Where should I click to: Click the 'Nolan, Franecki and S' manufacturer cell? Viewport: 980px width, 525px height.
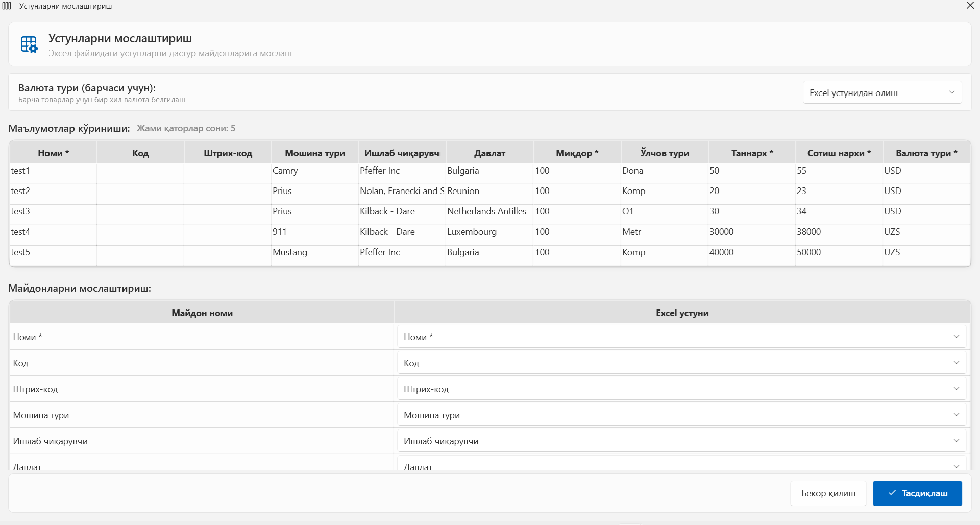[402, 194]
